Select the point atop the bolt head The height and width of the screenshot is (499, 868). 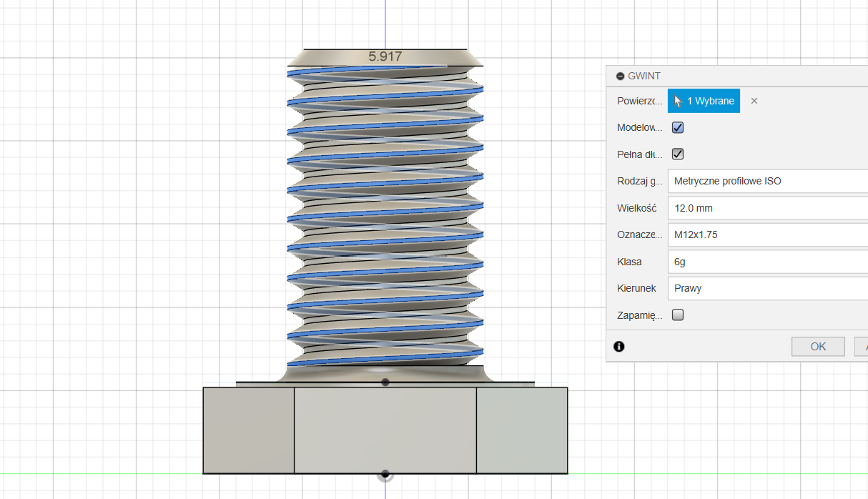pos(385,382)
